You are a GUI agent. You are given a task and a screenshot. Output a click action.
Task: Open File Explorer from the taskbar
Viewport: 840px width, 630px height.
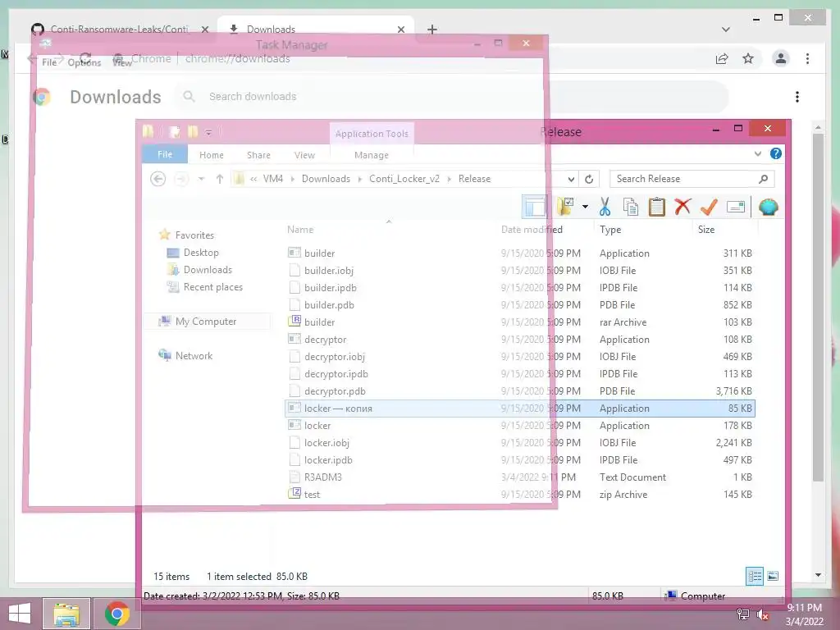[x=66, y=614]
